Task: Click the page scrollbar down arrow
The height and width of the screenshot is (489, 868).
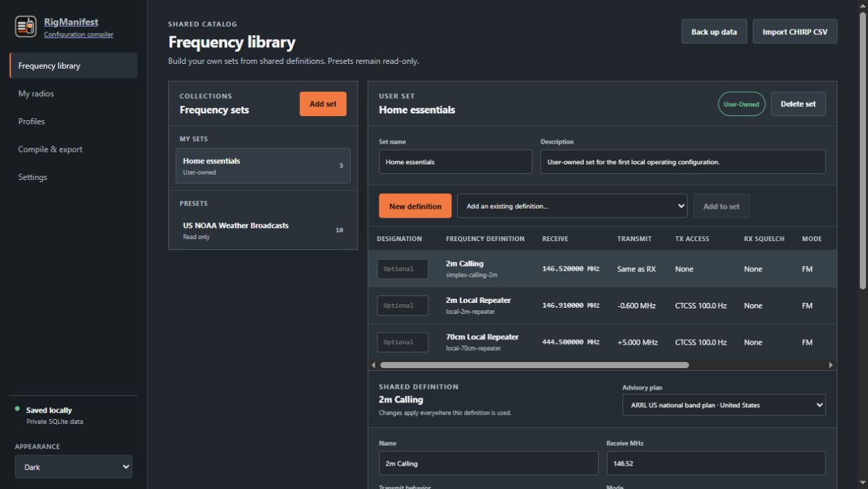Action: [x=863, y=483]
